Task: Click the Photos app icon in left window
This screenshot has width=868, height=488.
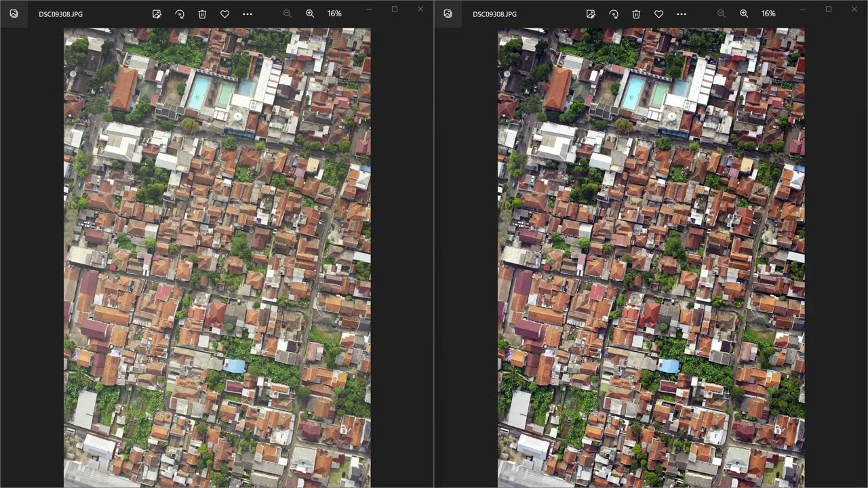Action: [14, 14]
